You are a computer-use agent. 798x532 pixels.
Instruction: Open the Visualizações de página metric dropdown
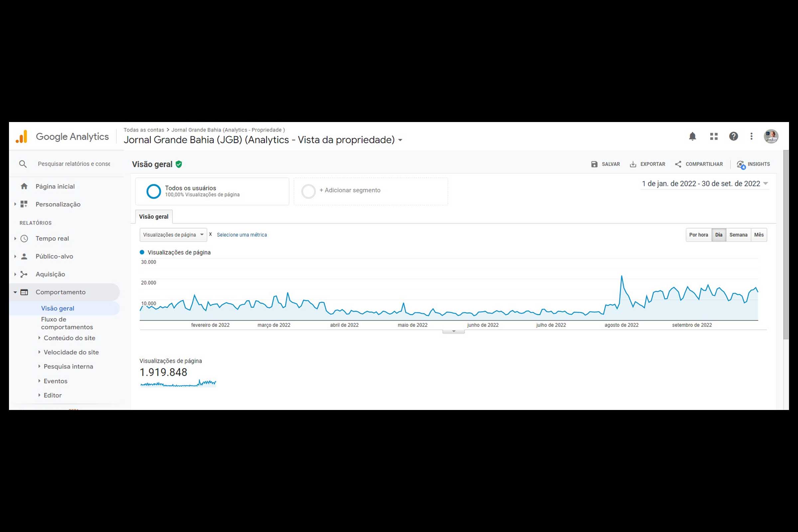(x=173, y=235)
